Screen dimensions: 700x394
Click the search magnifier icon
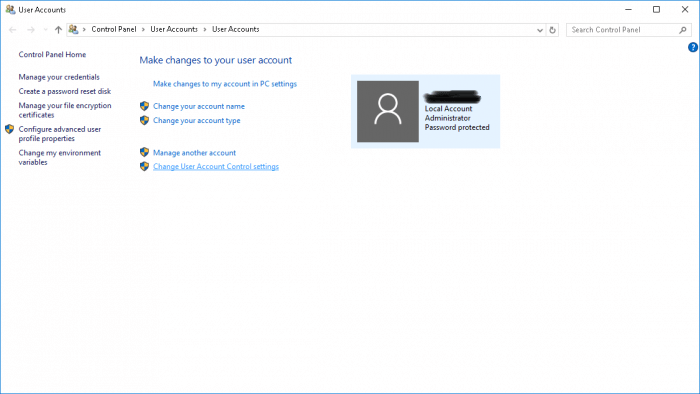[683, 30]
